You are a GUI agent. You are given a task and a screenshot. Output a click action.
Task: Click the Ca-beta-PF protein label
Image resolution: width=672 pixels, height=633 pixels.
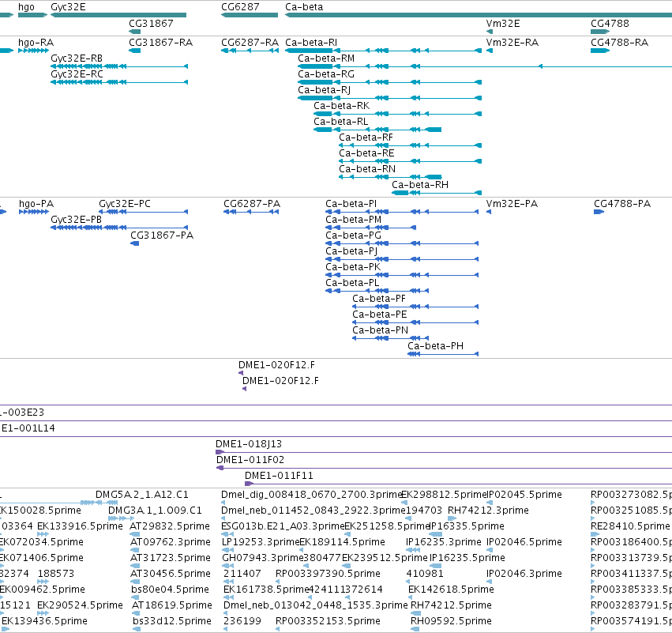(x=379, y=299)
